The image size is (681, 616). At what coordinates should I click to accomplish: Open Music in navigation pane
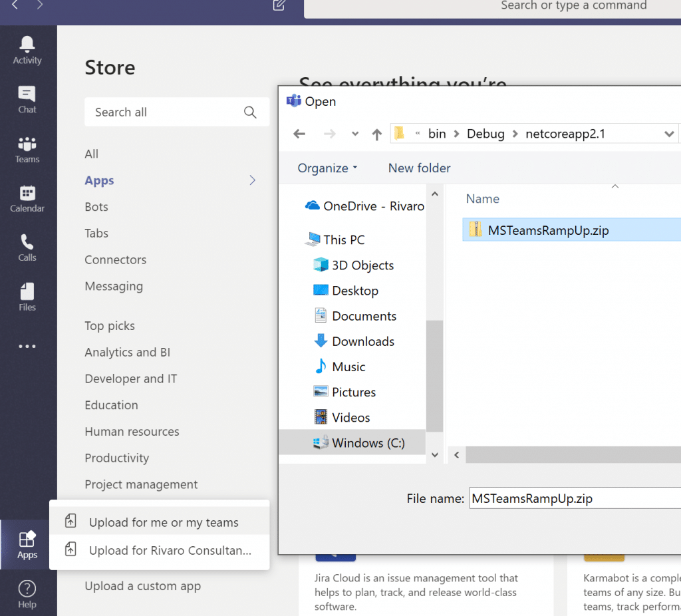(339, 367)
